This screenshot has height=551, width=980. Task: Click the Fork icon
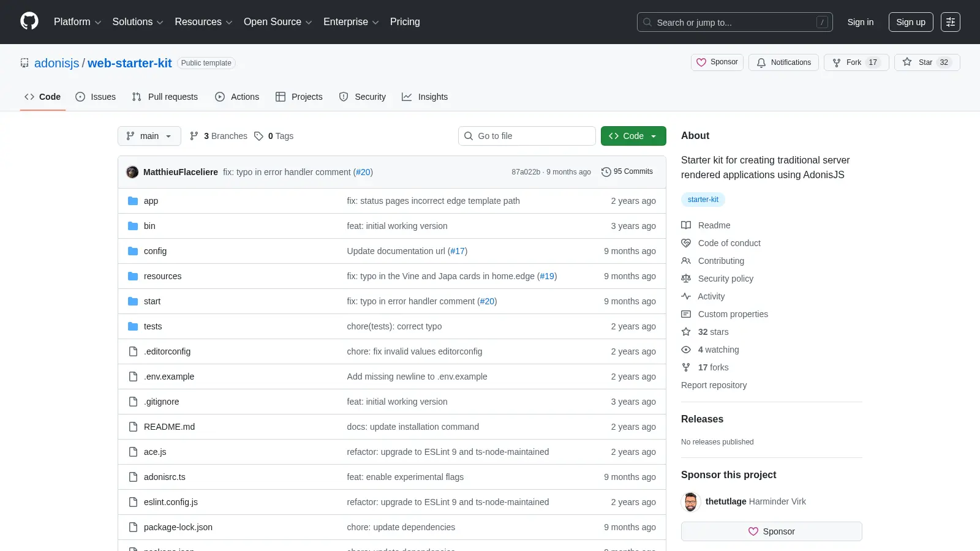(837, 62)
